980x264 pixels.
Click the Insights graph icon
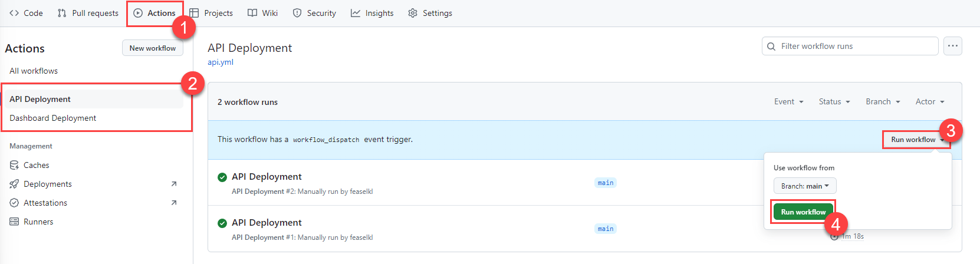[356, 13]
